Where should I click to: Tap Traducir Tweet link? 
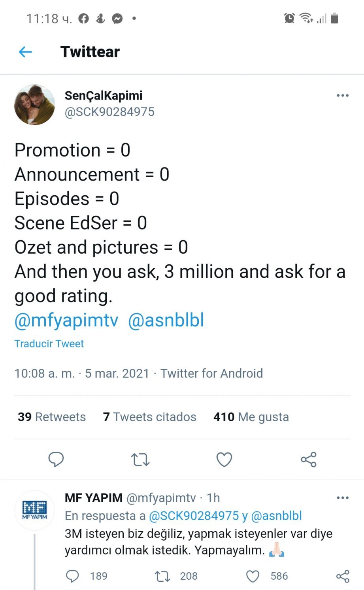(x=49, y=344)
